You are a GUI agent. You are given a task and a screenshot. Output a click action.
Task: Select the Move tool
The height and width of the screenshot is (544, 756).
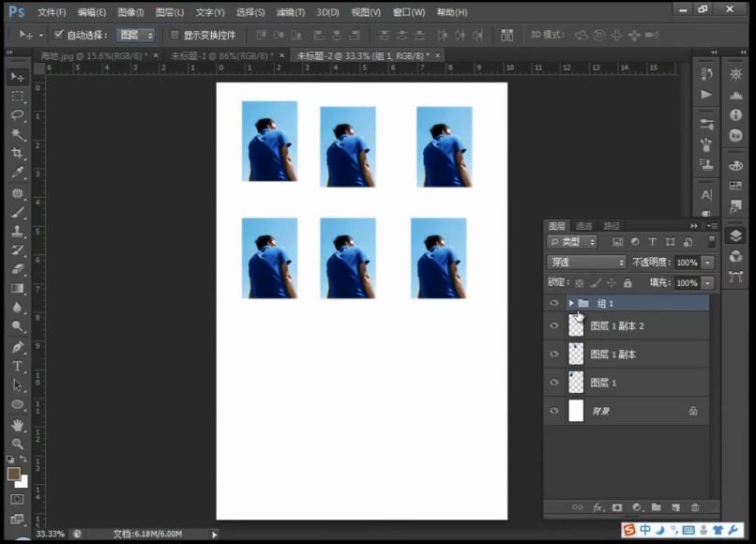pyautogui.click(x=18, y=77)
